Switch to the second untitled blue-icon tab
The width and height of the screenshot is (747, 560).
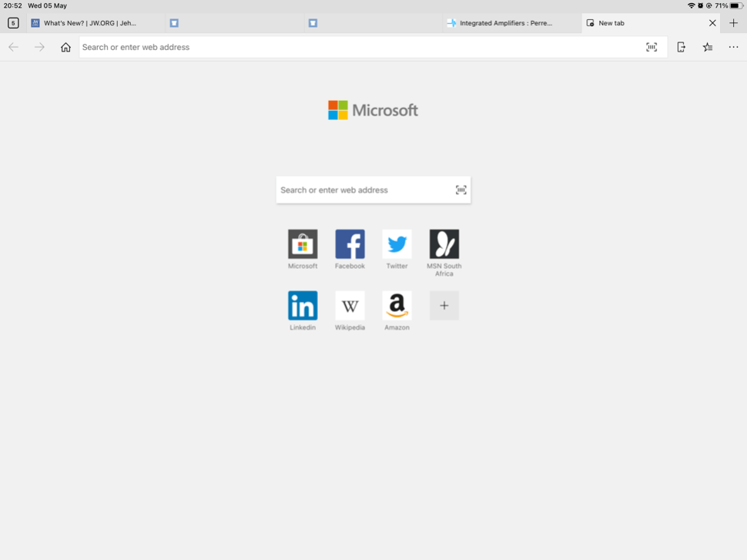(373, 23)
